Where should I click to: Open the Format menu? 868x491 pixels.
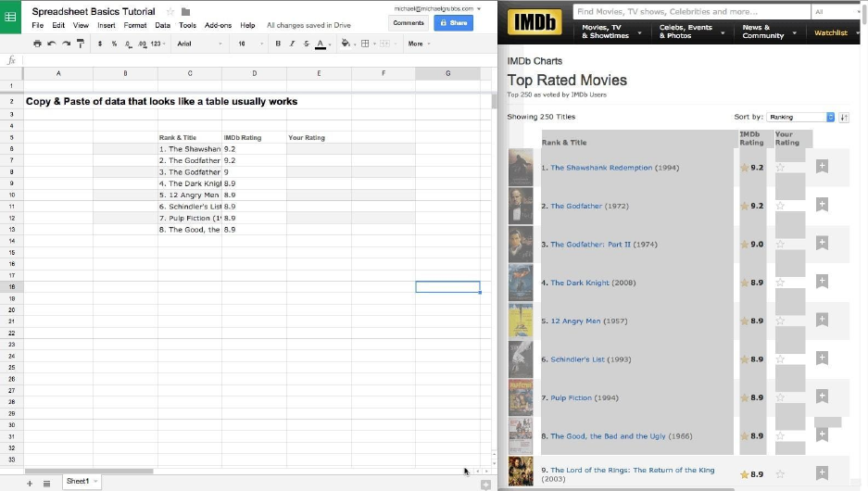coord(135,25)
